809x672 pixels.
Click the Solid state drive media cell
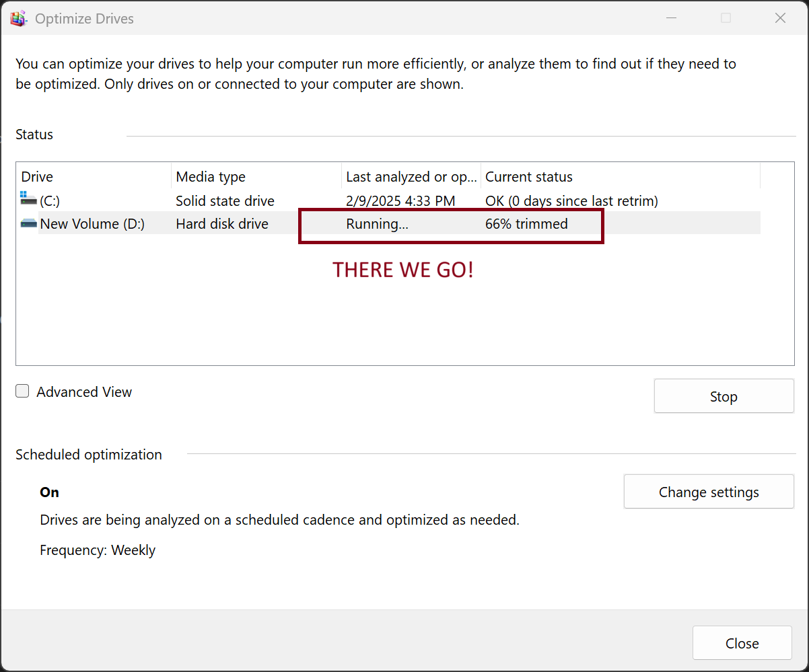click(225, 201)
